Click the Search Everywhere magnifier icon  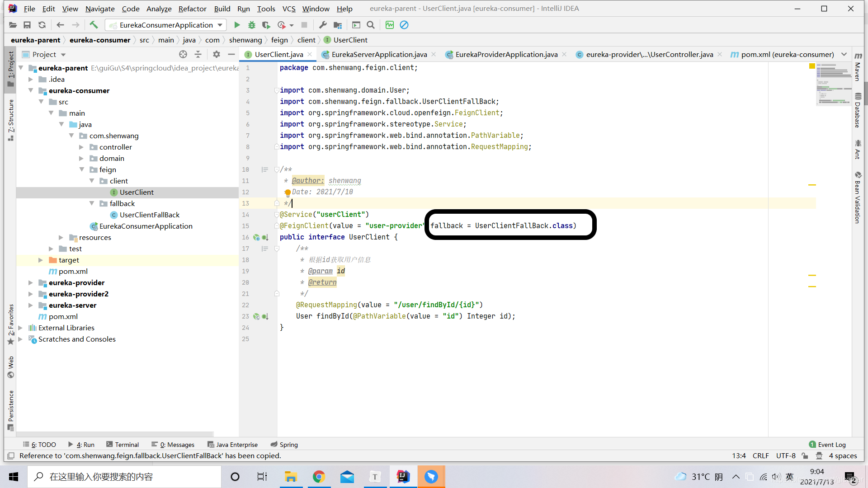pyautogui.click(x=371, y=25)
